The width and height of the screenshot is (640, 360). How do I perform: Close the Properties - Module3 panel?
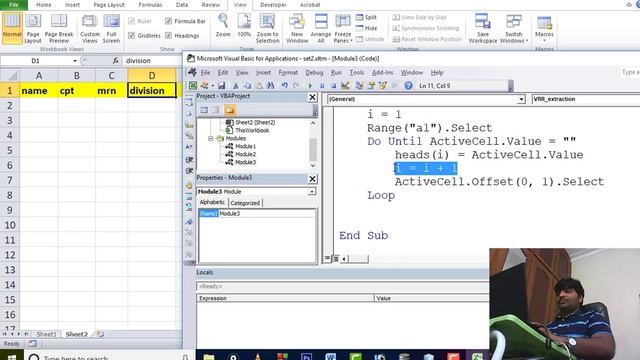click(312, 179)
